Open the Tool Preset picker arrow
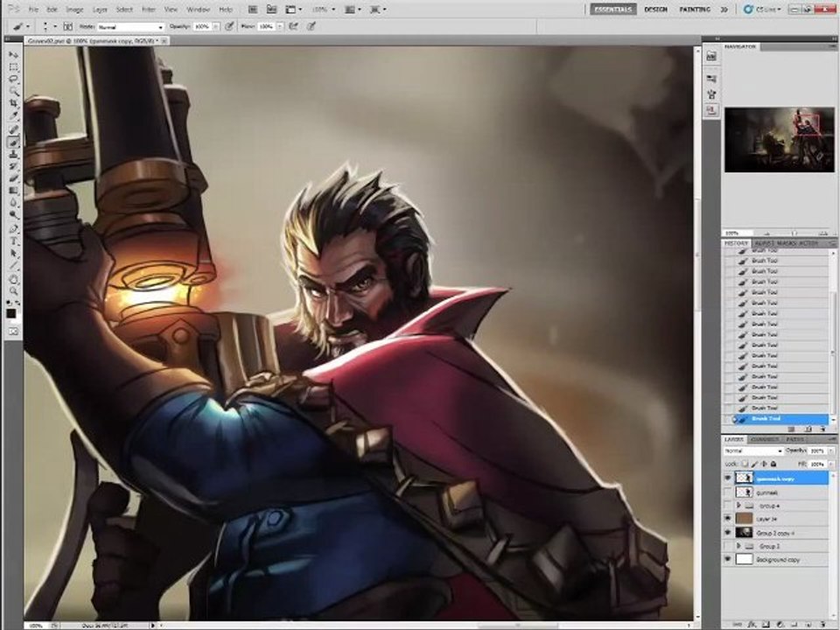 coord(28,26)
